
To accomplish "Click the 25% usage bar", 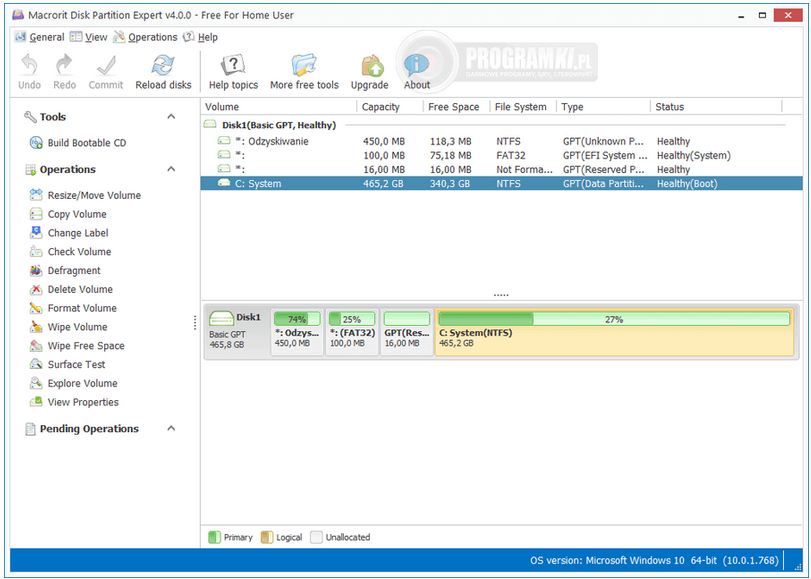I will point(352,319).
